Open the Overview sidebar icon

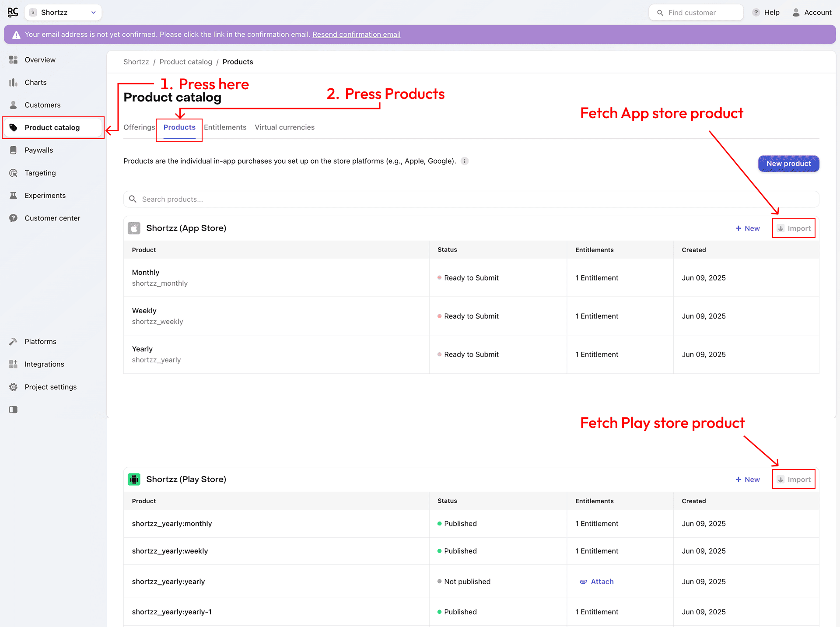click(13, 60)
